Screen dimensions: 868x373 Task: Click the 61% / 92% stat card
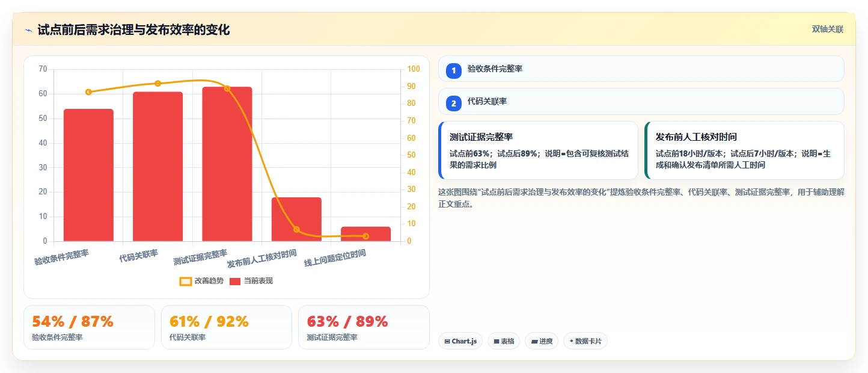(227, 327)
